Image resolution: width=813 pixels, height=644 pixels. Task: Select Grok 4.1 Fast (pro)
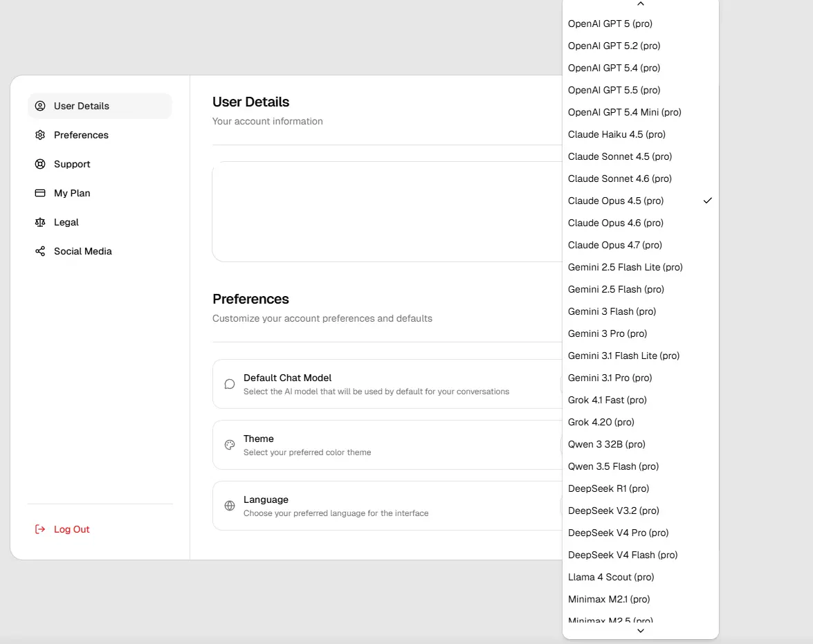coord(640,400)
